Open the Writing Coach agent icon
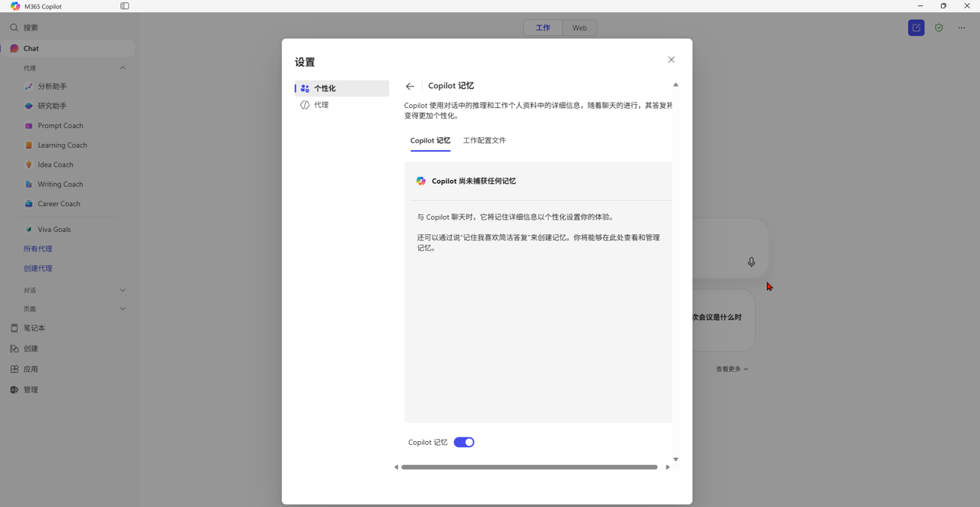The height and width of the screenshot is (507, 980). tap(29, 184)
